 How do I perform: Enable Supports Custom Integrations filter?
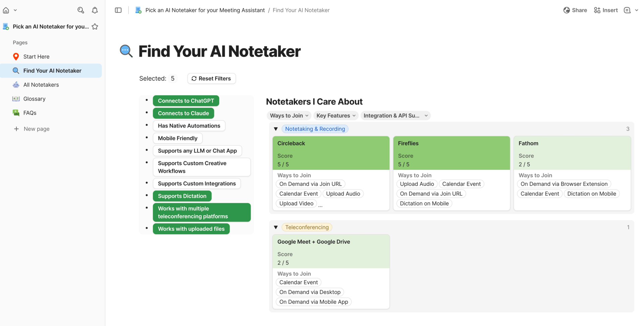point(197,184)
